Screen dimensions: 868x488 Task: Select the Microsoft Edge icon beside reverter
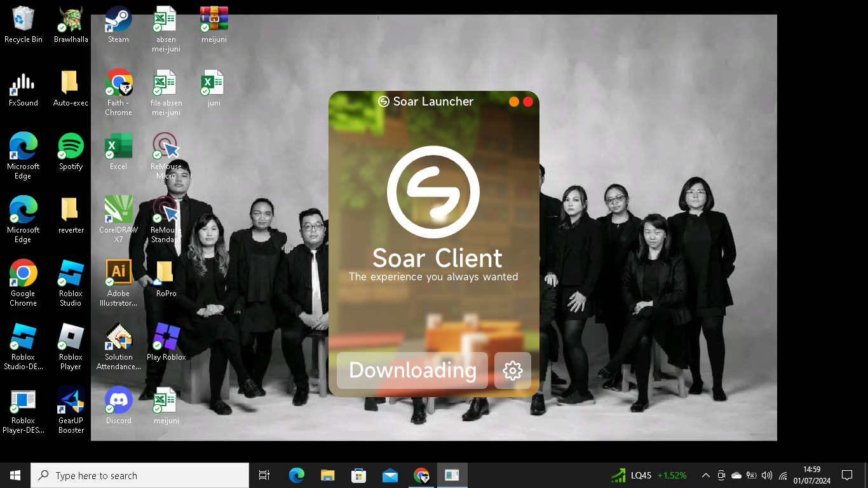coord(24,220)
